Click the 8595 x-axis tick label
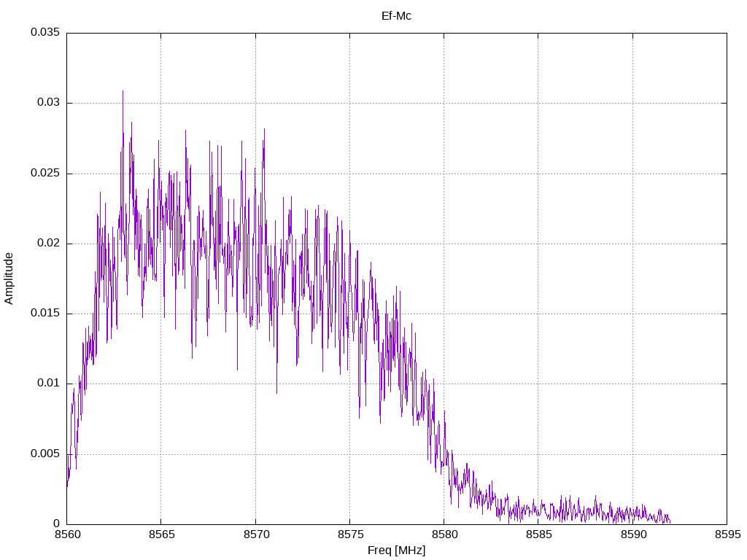The width and height of the screenshot is (747, 560). pyautogui.click(x=727, y=534)
